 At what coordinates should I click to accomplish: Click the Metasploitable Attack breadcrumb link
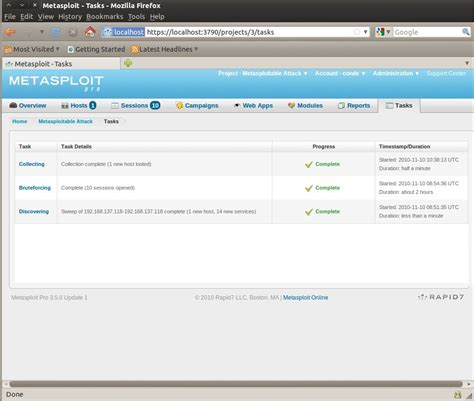pos(65,121)
